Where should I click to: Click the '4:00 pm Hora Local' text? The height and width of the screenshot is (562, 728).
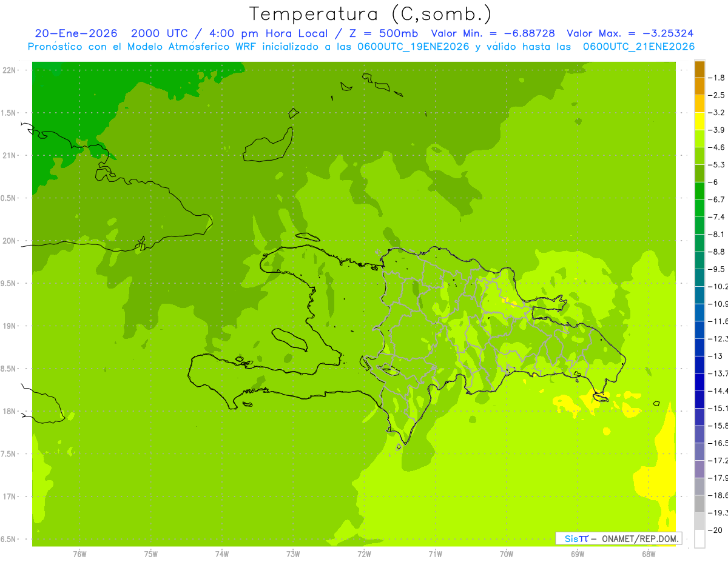(270, 33)
